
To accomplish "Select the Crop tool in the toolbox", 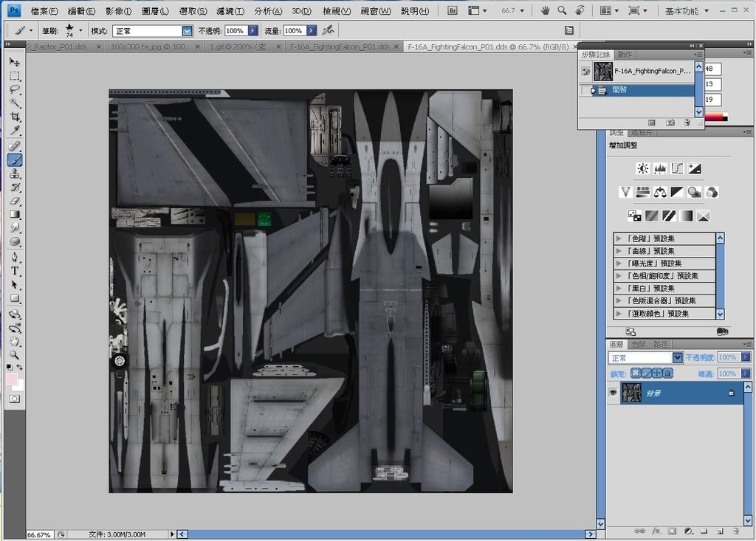I will pyautogui.click(x=15, y=117).
